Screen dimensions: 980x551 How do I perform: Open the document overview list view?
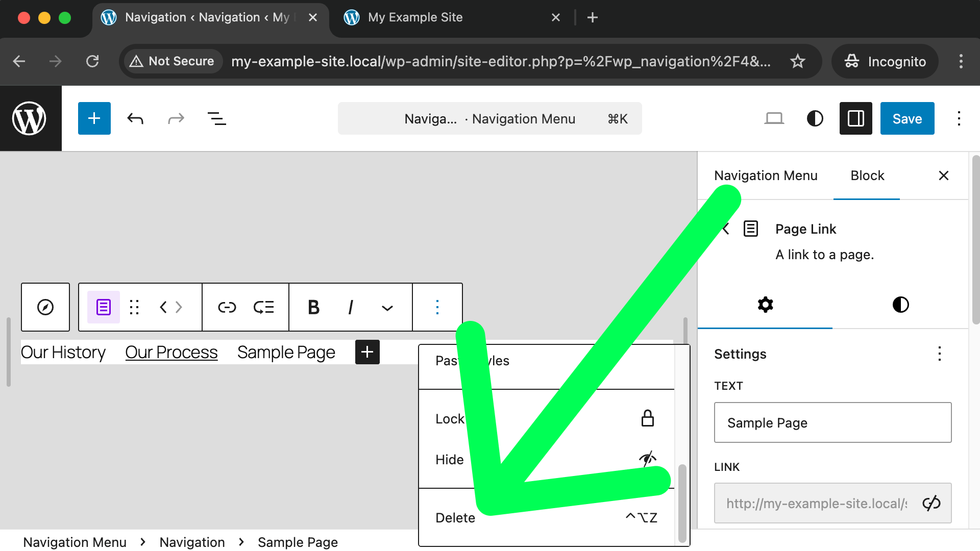pos(216,119)
